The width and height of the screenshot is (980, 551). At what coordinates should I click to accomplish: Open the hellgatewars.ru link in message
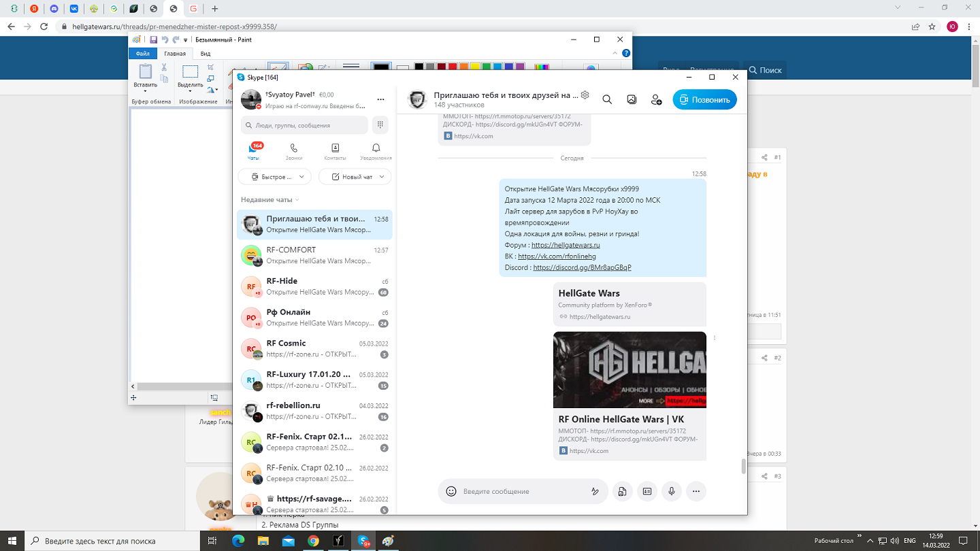pos(566,245)
